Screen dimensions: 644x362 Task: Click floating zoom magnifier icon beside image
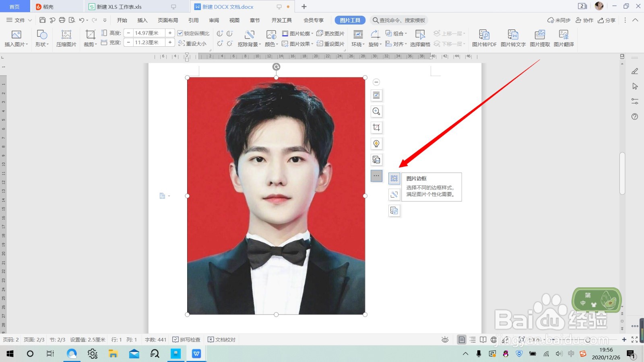(x=376, y=111)
